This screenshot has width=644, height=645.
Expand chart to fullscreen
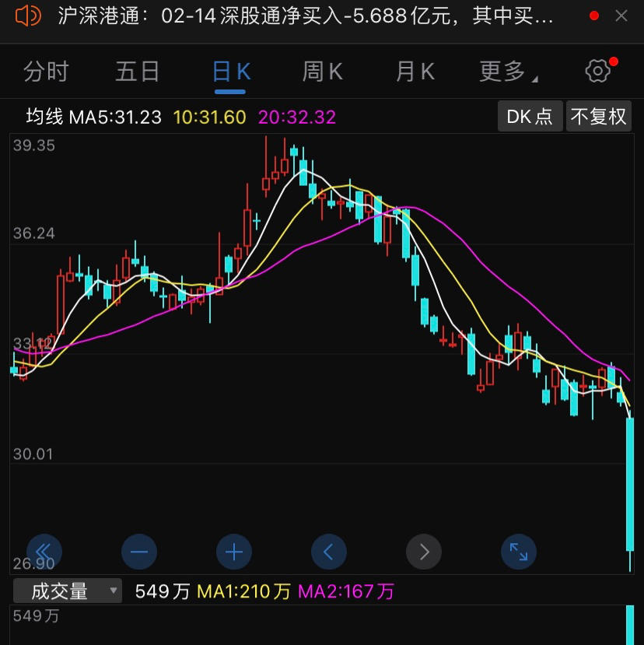pos(519,552)
